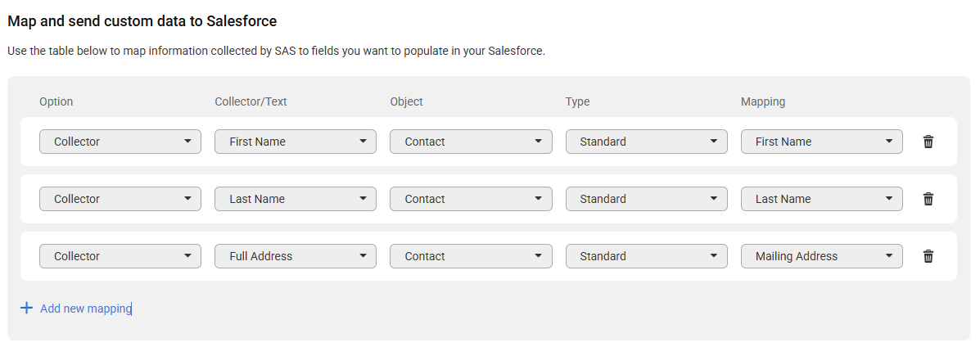This screenshot has width=980, height=347.
Task: Open Option dropdown in First Name row
Action: (120, 142)
